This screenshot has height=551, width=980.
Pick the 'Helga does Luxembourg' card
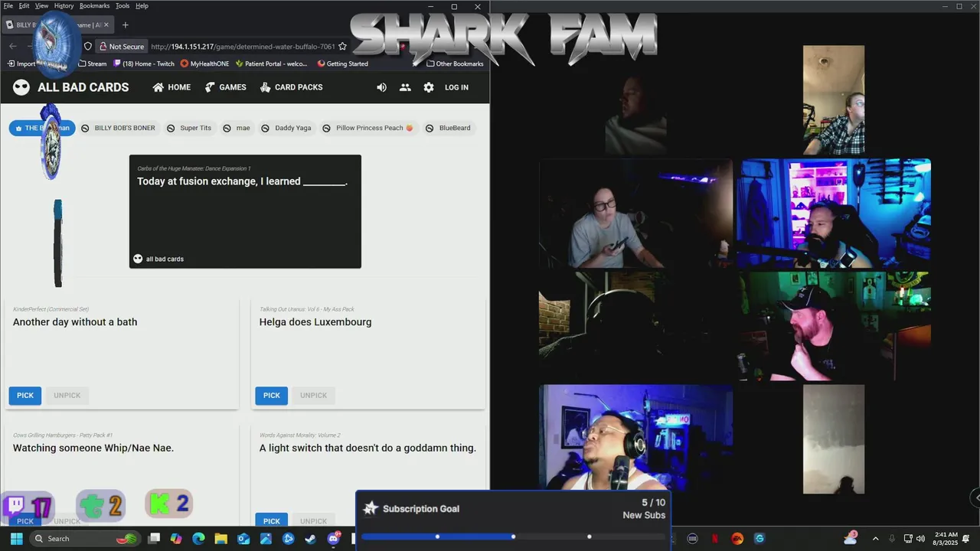click(x=272, y=396)
